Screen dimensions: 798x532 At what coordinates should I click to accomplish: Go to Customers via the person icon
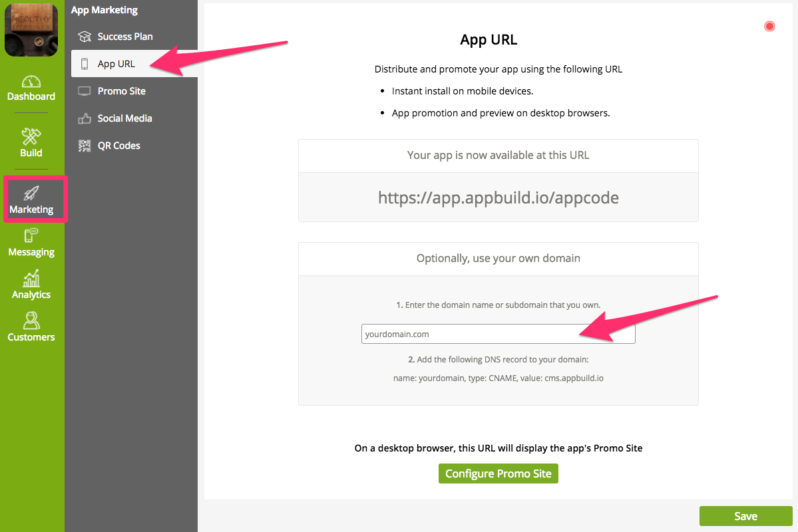[31, 321]
